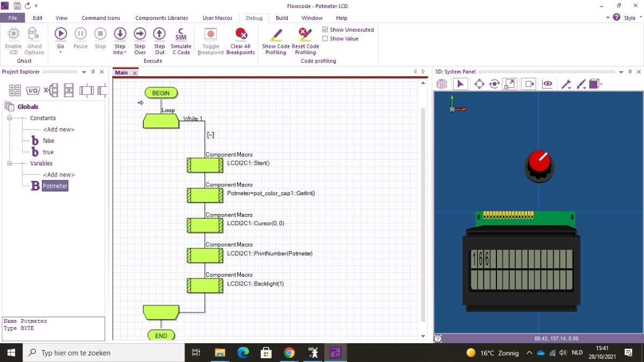Image resolution: width=644 pixels, height=362 pixels.
Task: Open File Explorer from the taskbar
Action: [x=220, y=352]
